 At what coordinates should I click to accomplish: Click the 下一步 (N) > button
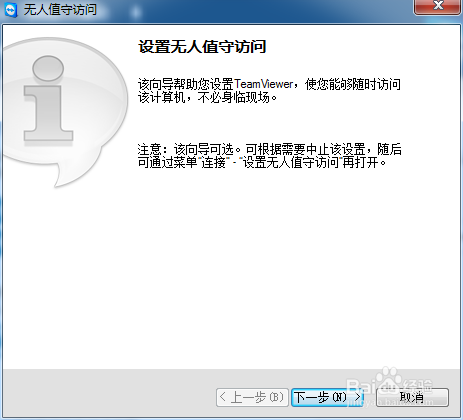tap(327, 397)
